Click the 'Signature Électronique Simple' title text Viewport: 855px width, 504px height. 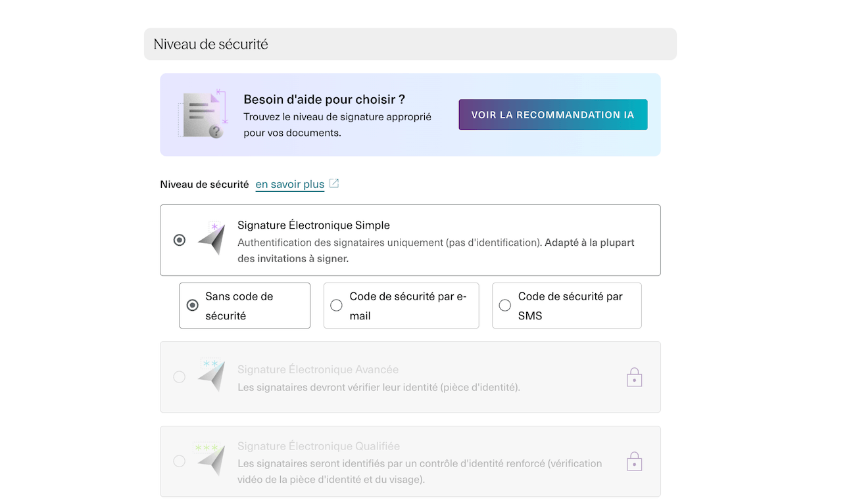pos(313,225)
